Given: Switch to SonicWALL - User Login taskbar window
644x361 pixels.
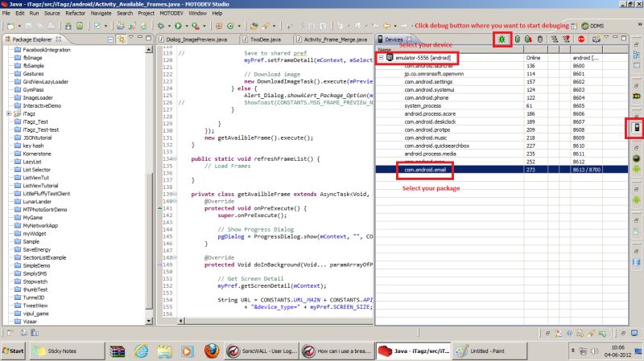Looking at the screenshot, I should (261, 351).
